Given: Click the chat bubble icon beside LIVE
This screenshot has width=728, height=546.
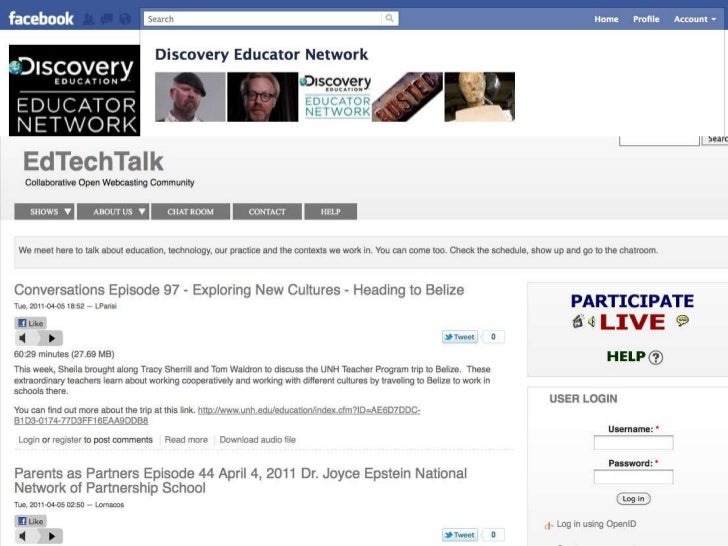Looking at the screenshot, I should [x=682, y=320].
